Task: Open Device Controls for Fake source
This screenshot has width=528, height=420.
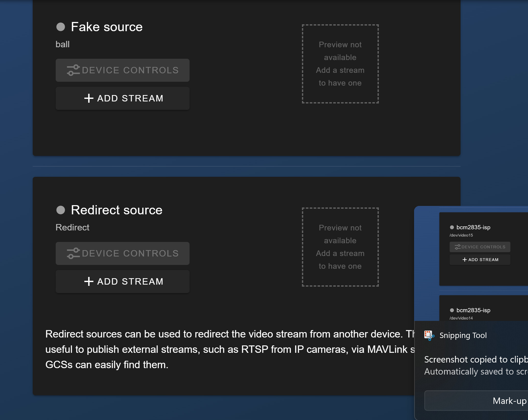Action: (122, 70)
